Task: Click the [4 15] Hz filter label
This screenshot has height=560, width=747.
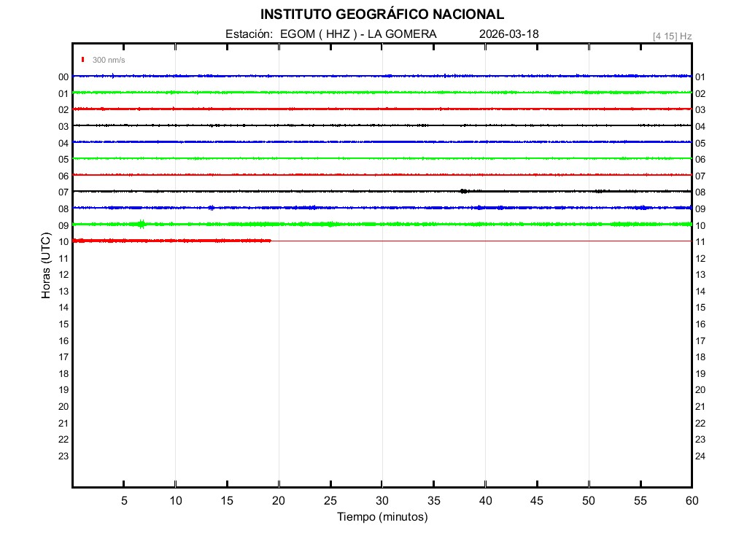Action: [672, 36]
